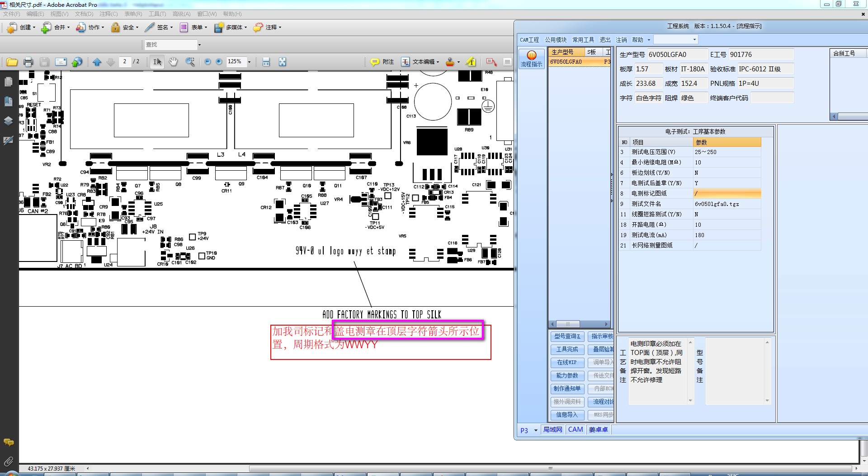Open the Comments panel at sidebar bottom
The image size is (868, 476).
(x=8, y=442)
